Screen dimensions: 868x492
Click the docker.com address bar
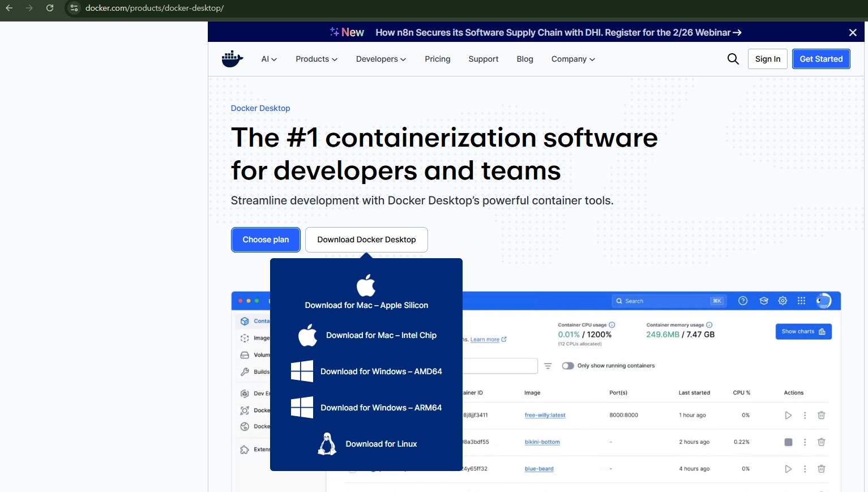click(155, 8)
